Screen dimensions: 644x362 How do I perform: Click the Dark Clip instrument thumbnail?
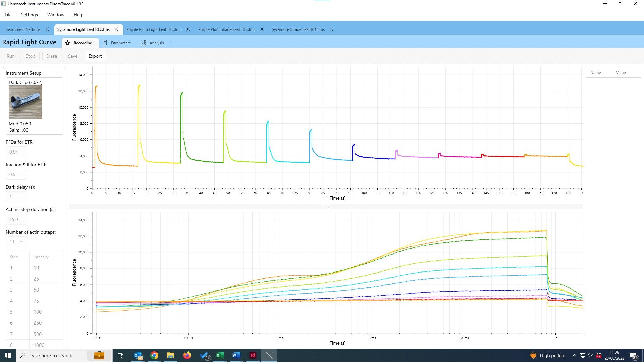pos(25,102)
